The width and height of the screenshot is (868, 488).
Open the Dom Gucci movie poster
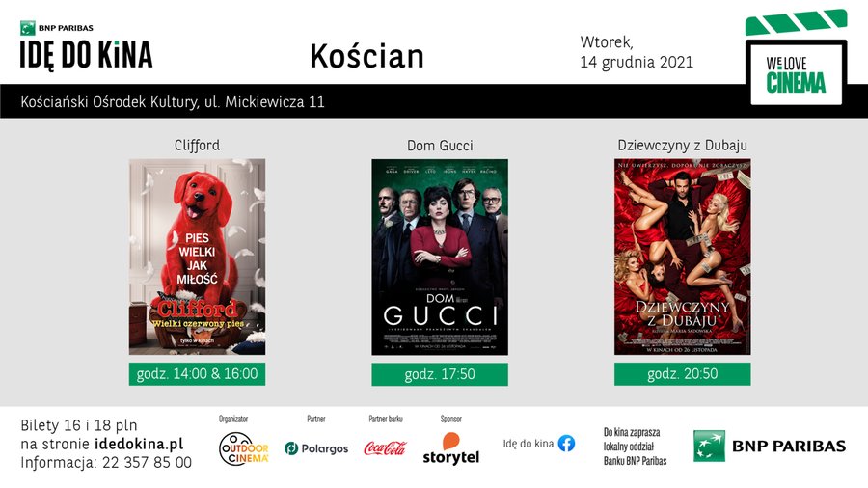(x=440, y=258)
